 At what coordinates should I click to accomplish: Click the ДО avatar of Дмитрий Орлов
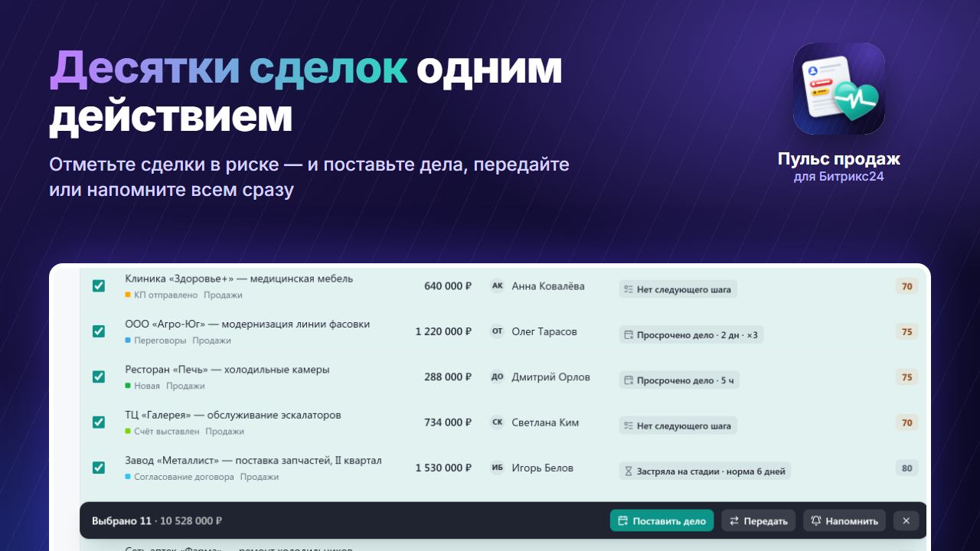[x=498, y=377]
